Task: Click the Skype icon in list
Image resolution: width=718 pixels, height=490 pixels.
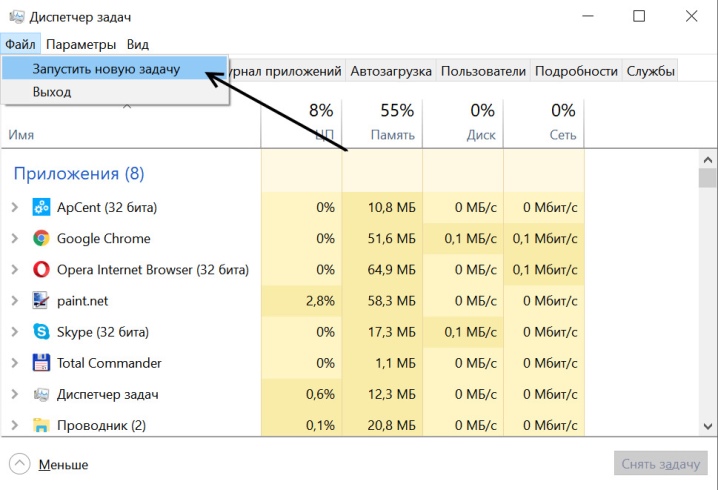Action: 41,332
